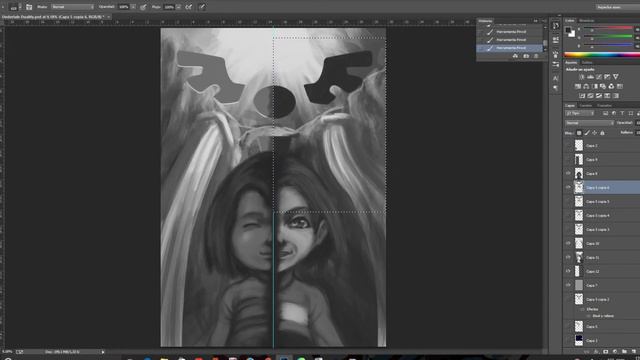This screenshot has height=360, width=640.
Task: Select the Ajustes tab
Action: [571, 62]
